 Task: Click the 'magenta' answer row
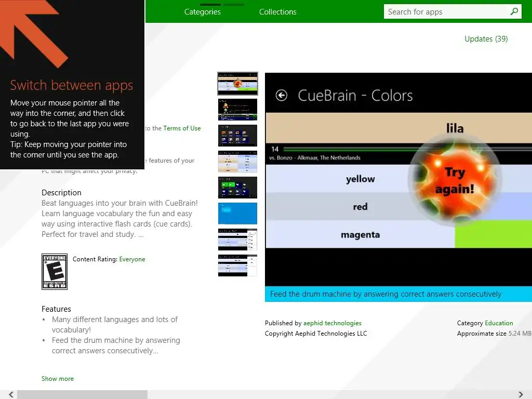[x=360, y=234]
